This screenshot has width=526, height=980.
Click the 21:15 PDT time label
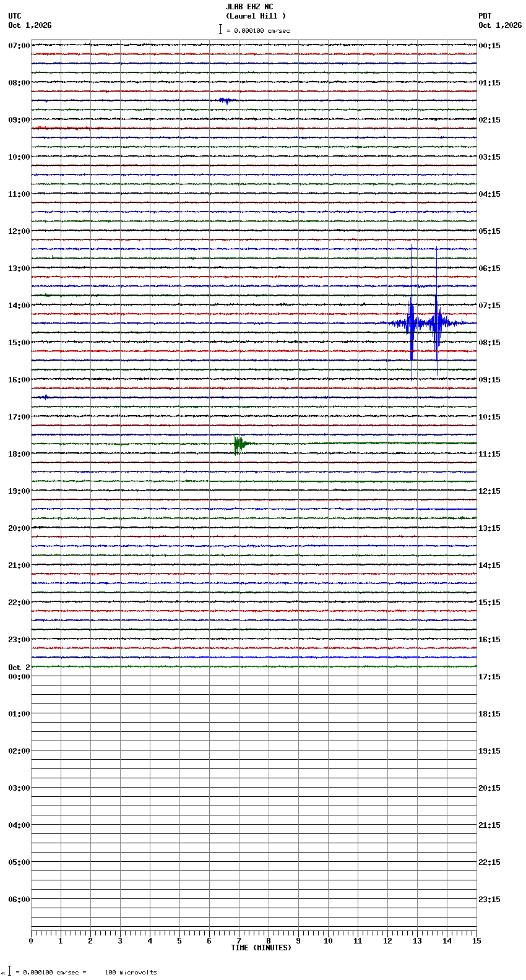pos(489,825)
